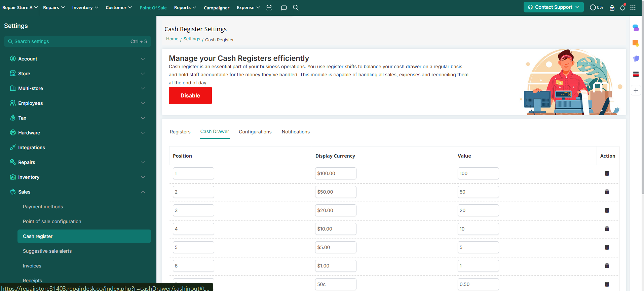Go to Home via breadcrumb link
Viewport: 644px width, 291px height.
(x=172, y=39)
